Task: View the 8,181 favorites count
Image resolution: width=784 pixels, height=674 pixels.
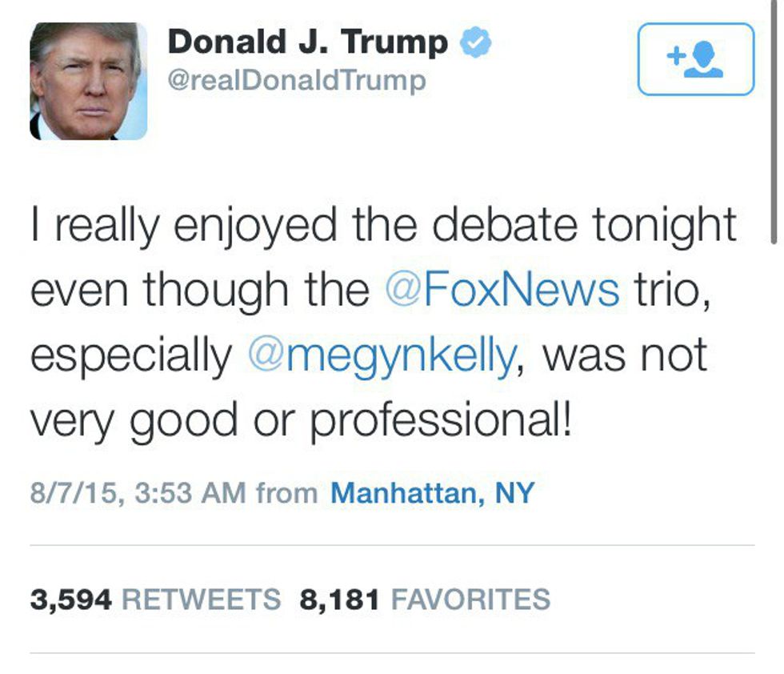Action: [339, 599]
